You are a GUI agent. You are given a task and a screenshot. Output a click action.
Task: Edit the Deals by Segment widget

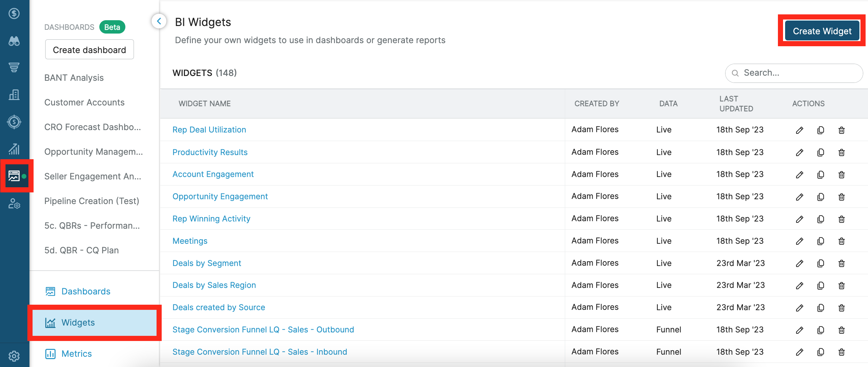[799, 263]
